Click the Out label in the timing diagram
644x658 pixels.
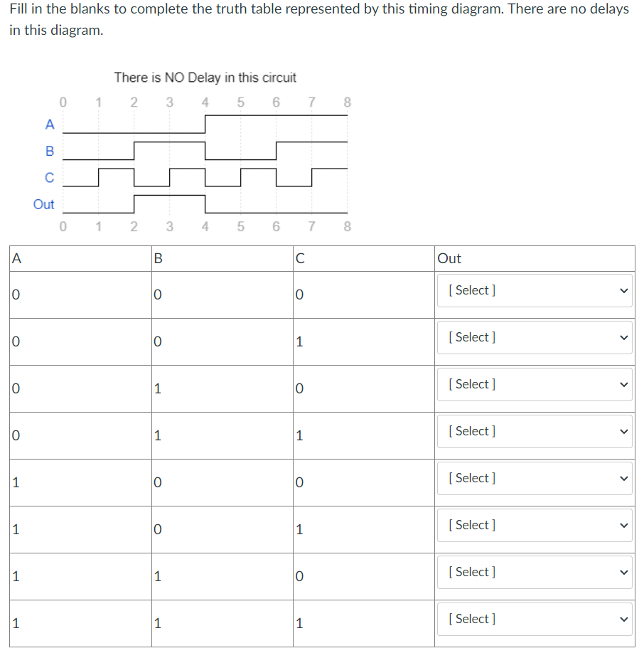coord(43,204)
